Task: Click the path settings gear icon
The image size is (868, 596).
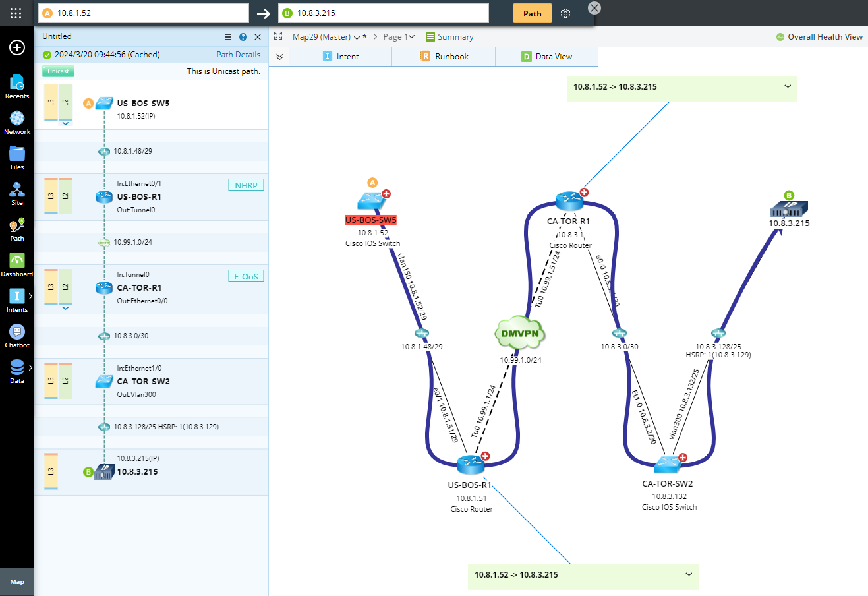Action: 565,13
